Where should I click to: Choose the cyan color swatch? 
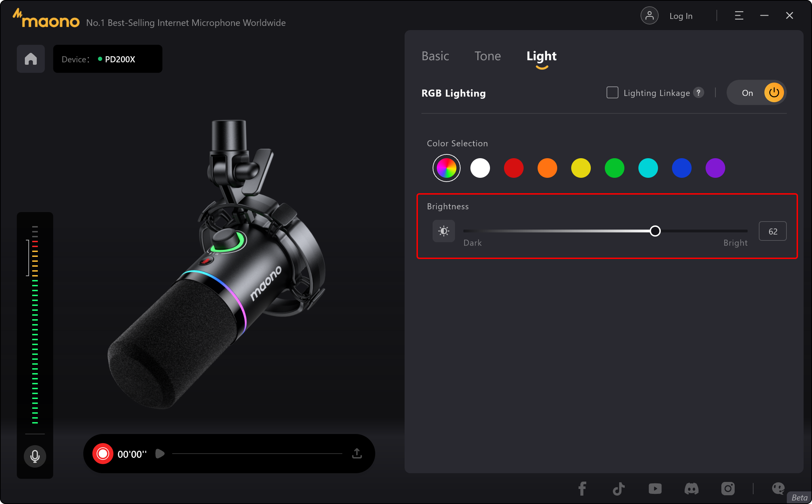(x=648, y=168)
